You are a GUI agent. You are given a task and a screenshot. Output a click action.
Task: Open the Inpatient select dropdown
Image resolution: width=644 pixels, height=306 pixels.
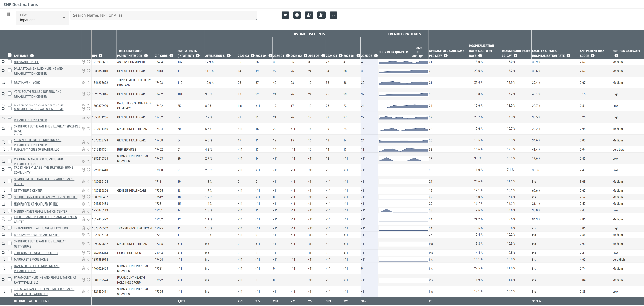tap(42, 18)
